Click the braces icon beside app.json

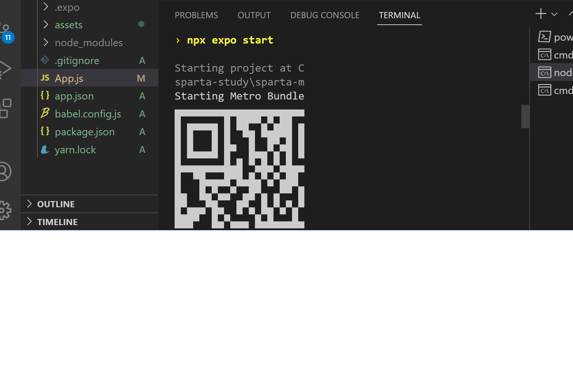click(x=45, y=96)
